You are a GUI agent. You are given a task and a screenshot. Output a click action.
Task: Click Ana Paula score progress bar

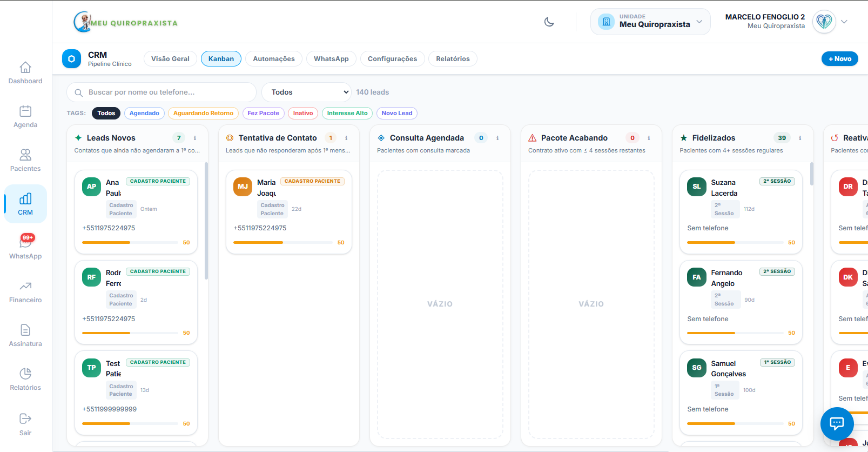pos(130,243)
